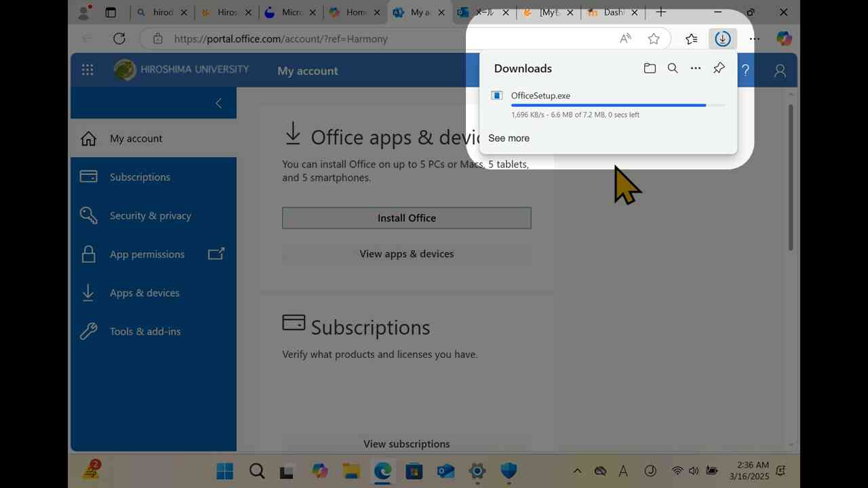Show hidden system tray icons
This screenshot has height=488, width=868.
(577, 471)
